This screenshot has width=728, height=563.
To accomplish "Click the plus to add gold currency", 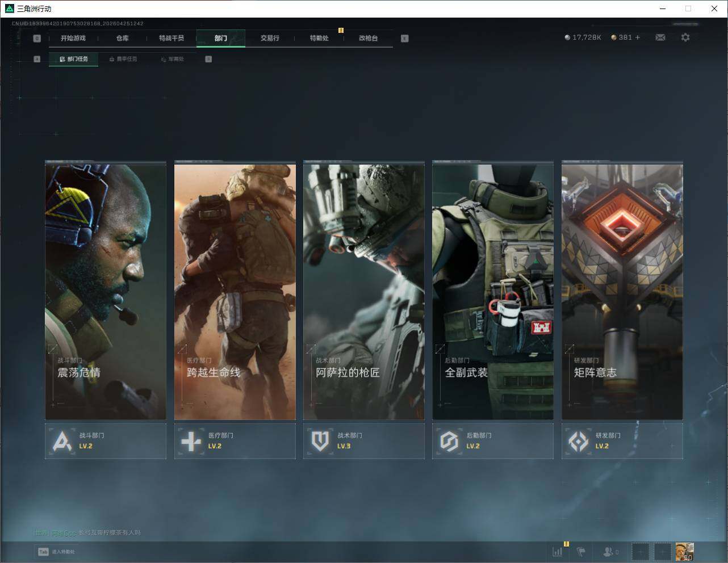I will click(638, 37).
